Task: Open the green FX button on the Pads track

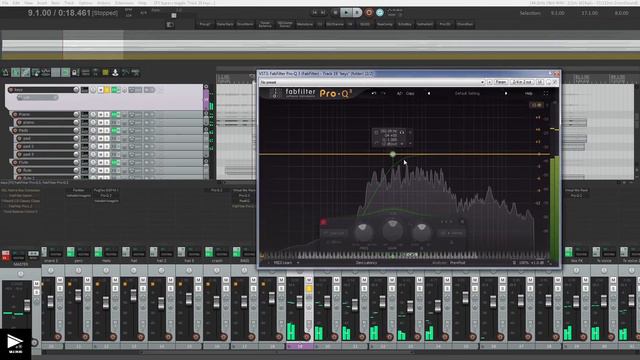Action: click(115, 131)
